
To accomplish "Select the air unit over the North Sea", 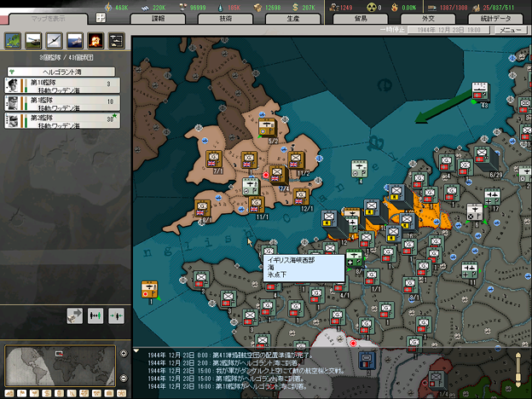I will pyautogui.click(x=359, y=169).
